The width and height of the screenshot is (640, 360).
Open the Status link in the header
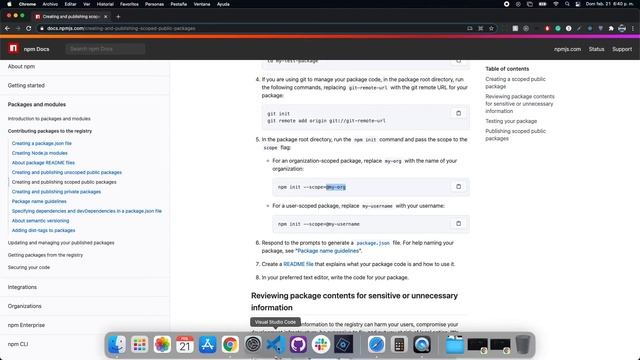coord(596,49)
